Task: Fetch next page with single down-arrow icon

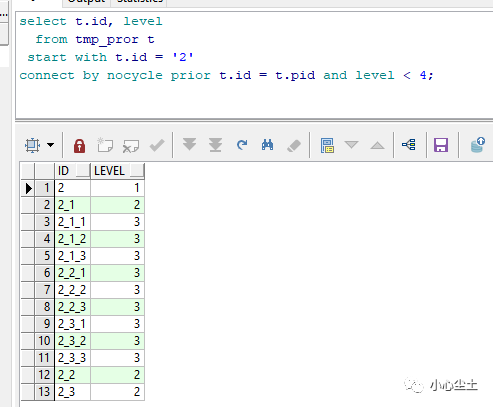Action: 189,145
